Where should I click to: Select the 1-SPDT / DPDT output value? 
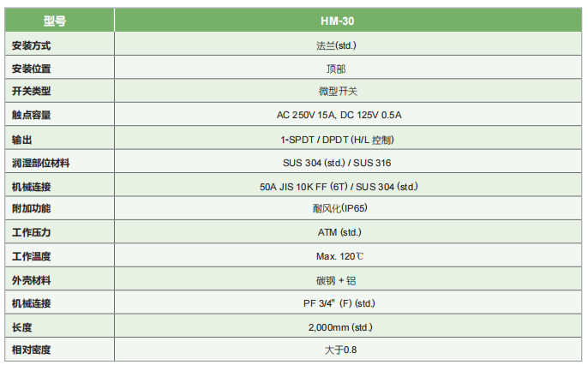tap(340, 139)
